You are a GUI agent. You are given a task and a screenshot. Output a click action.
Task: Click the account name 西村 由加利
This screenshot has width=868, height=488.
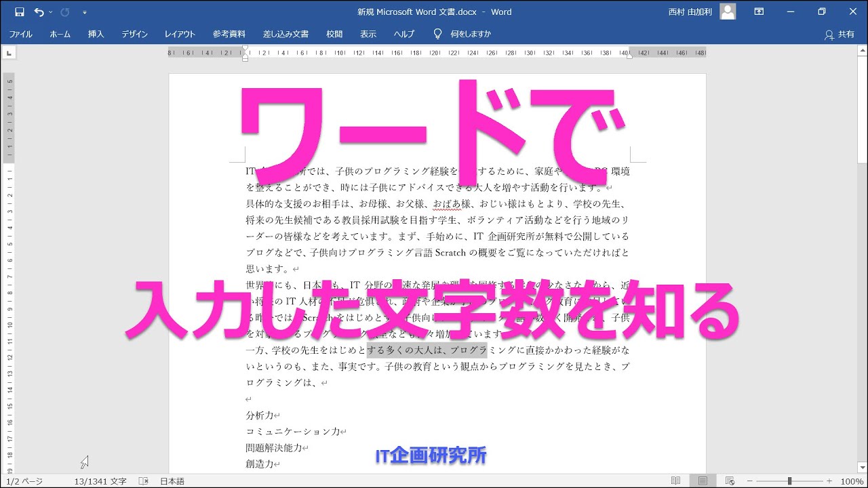(690, 12)
